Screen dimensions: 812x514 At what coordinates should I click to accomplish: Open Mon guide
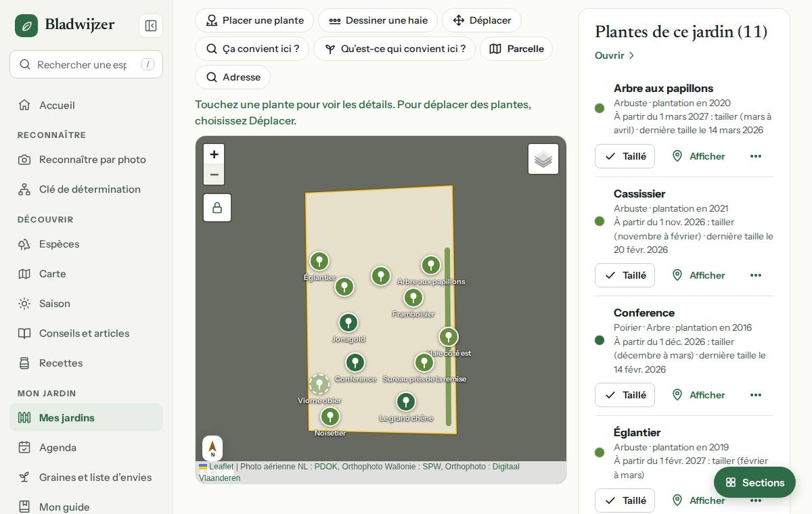pos(86,507)
